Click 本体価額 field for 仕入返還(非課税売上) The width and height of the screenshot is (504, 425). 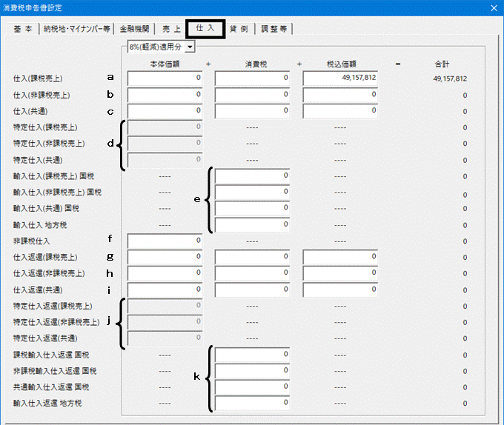[165, 273]
